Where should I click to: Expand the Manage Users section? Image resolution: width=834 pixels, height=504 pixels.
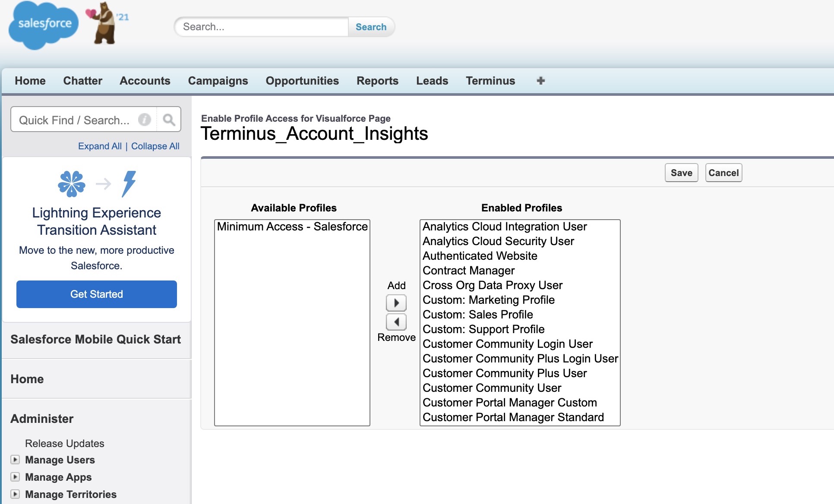15,460
